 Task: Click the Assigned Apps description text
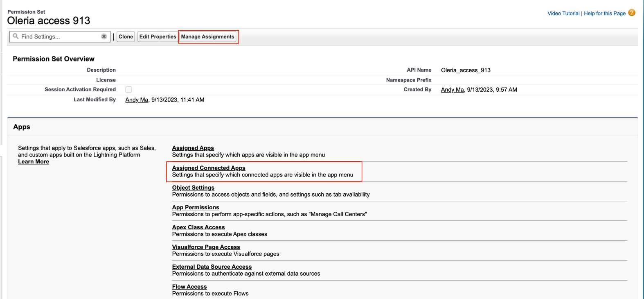249,155
